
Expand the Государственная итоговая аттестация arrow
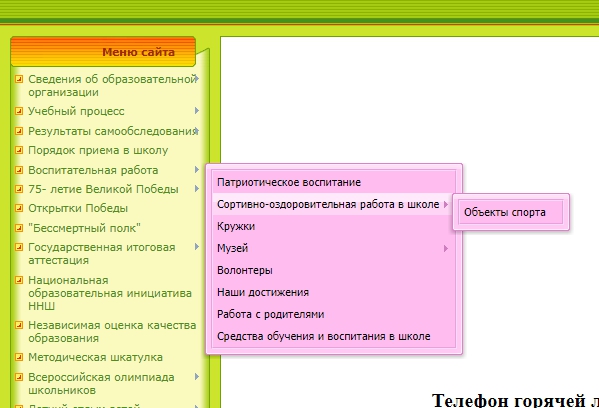tap(197, 247)
